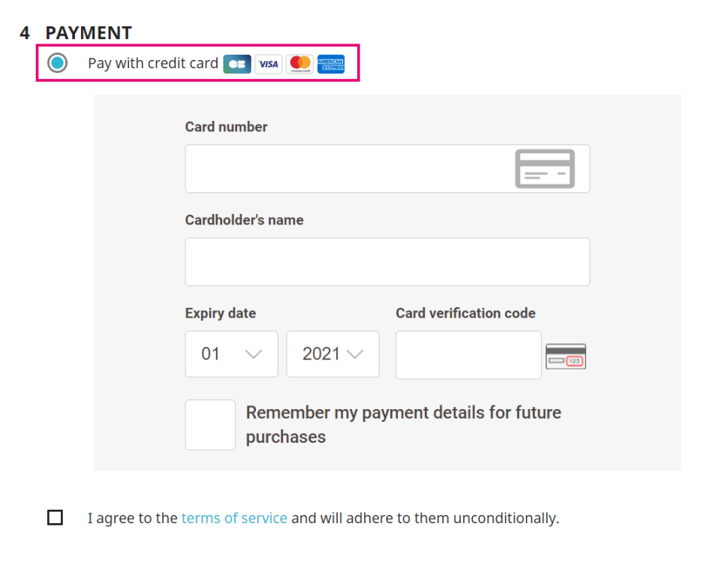This screenshot has height=563, width=728.
Task: Open the terms of service link
Action: [234, 518]
